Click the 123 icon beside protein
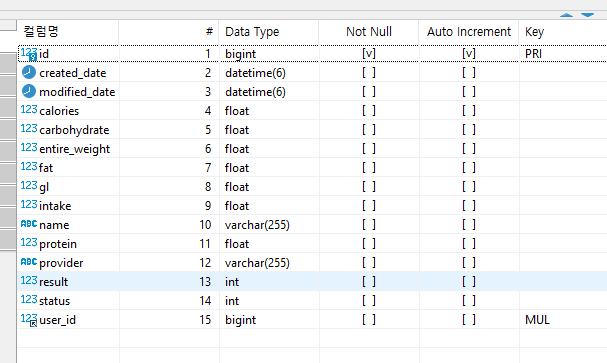The width and height of the screenshot is (607, 363). click(29, 242)
